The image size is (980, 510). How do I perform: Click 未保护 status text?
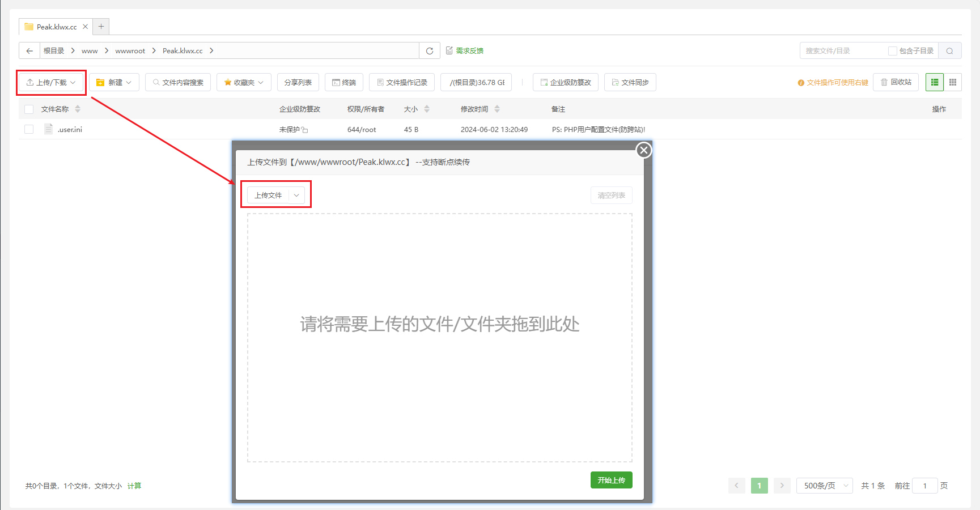289,129
